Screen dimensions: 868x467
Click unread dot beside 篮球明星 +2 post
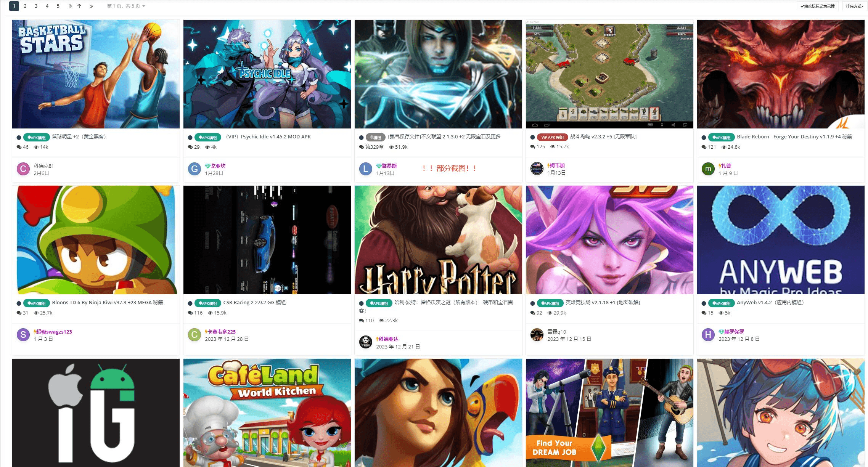tap(19, 138)
